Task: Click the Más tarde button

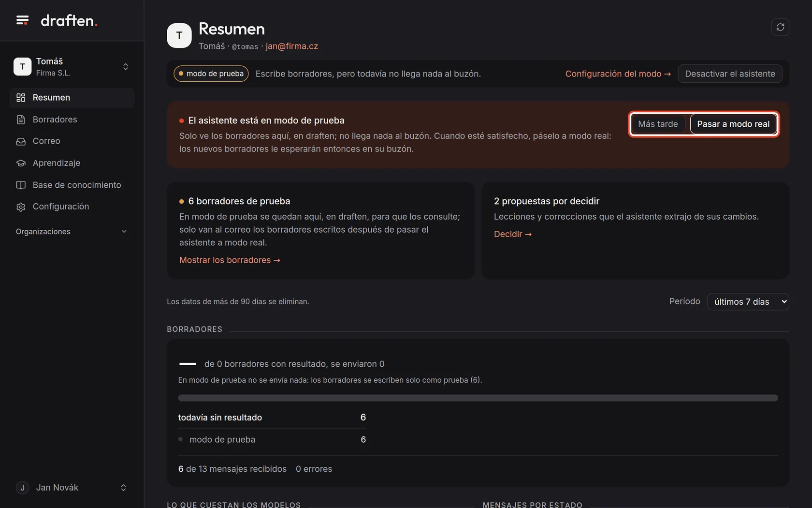Action: pyautogui.click(x=658, y=124)
